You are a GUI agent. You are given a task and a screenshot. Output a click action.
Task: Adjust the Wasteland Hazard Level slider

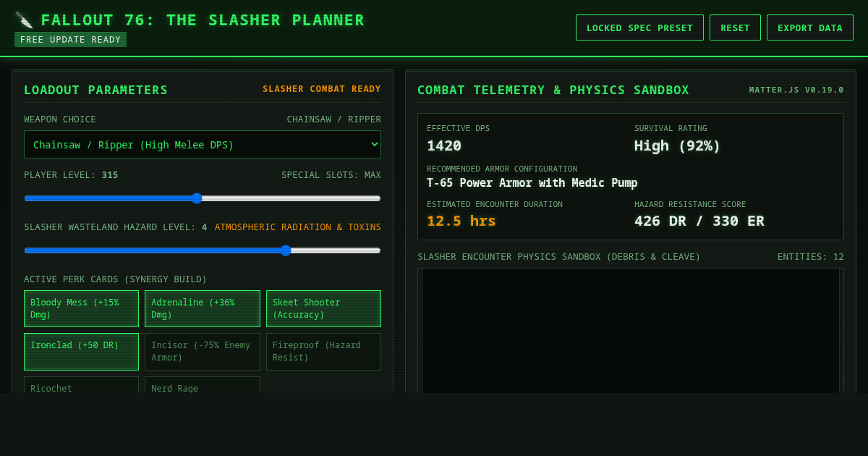coord(203,250)
